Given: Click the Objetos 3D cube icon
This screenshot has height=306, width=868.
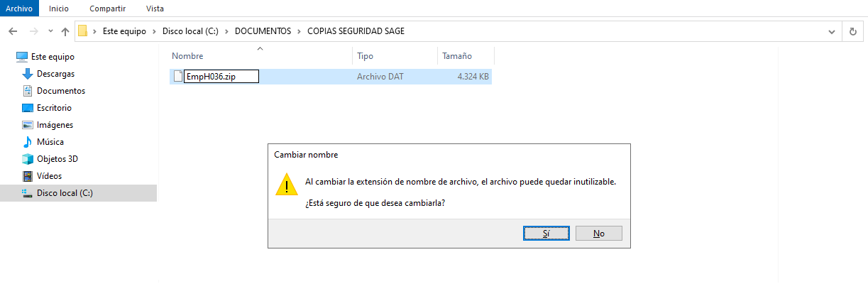Looking at the screenshot, I should [28, 159].
